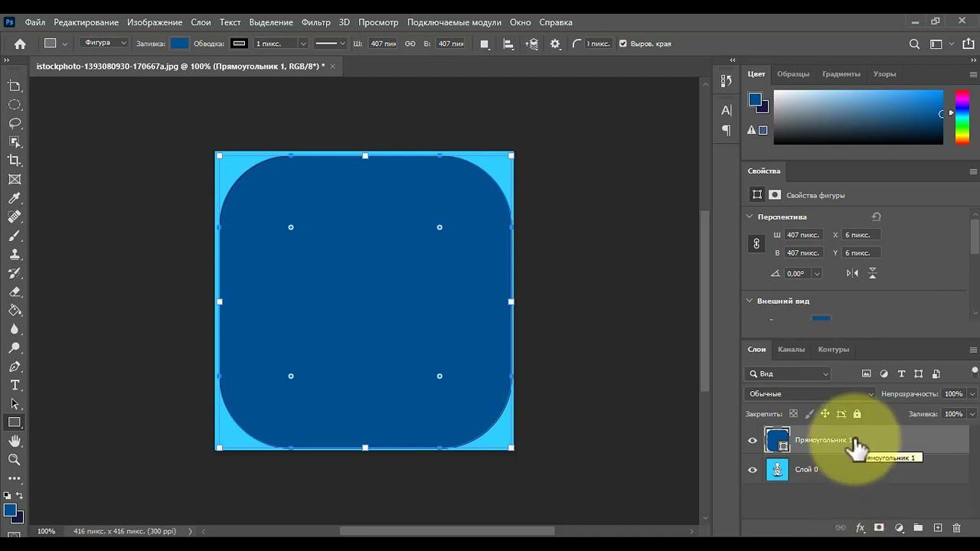This screenshot has width=980, height=551.
Task: Open the Фильтр menu
Action: (315, 22)
